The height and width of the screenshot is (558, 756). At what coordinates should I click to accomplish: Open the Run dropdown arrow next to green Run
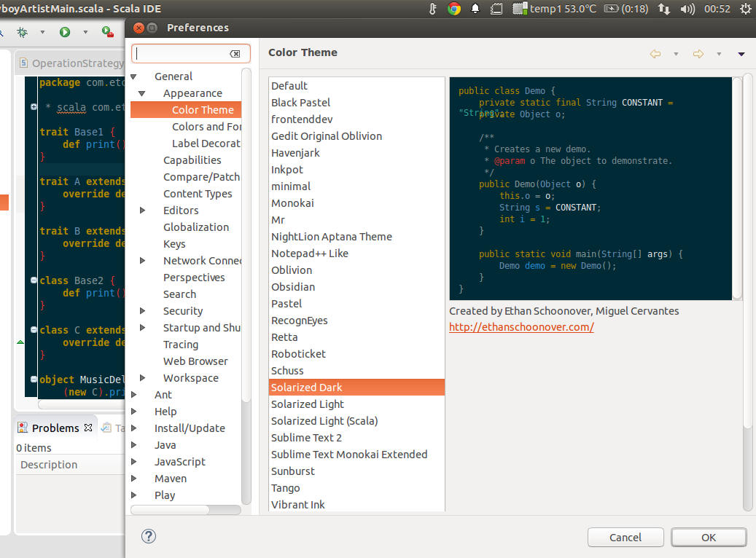tap(85, 32)
